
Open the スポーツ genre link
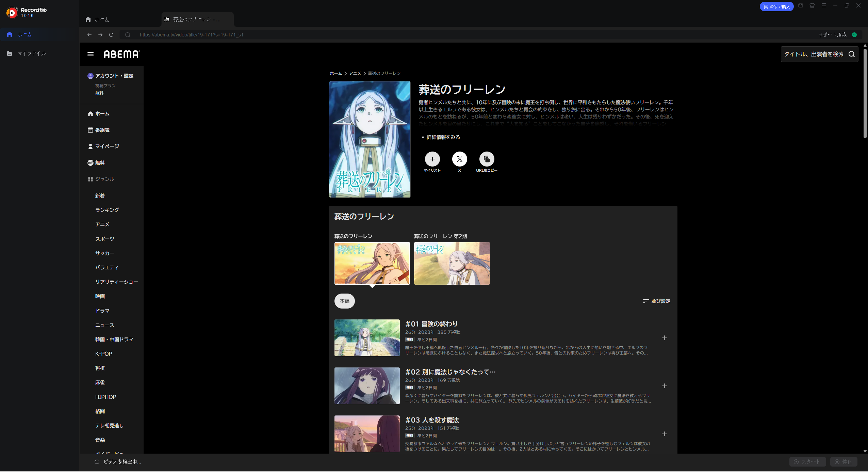pos(105,239)
